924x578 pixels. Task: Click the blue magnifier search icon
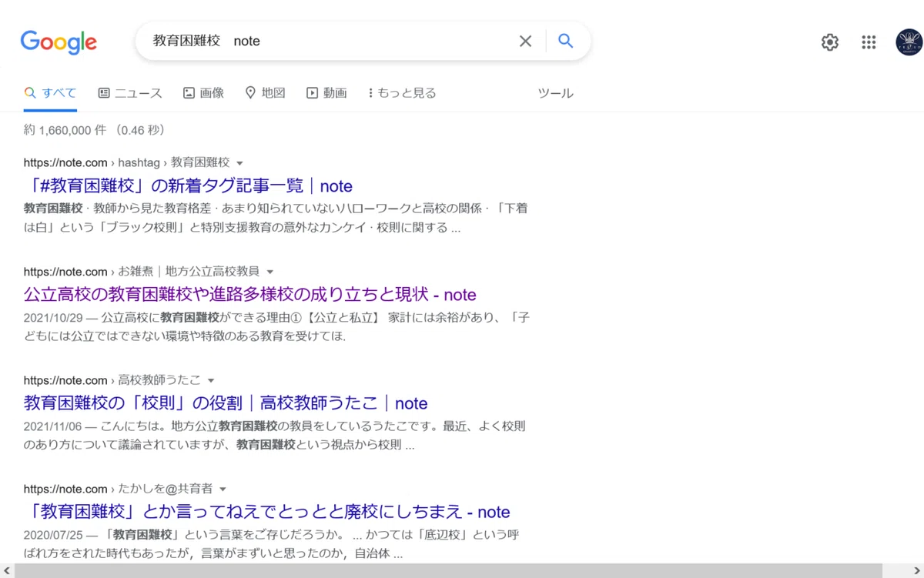[566, 41]
